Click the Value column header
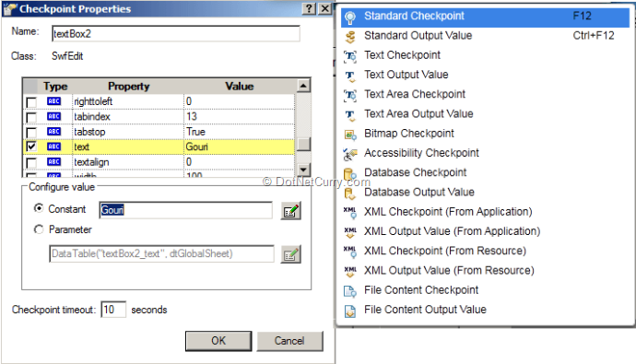 (240, 86)
